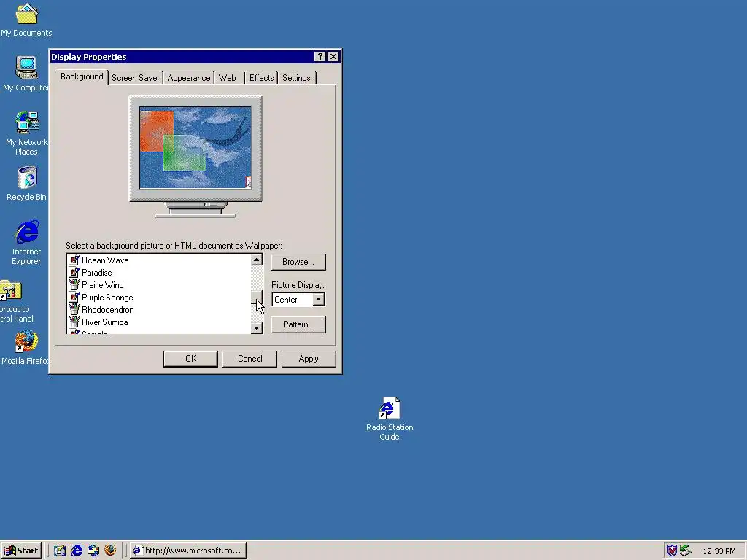Switch to the Background tab
The height and width of the screenshot is (560, 747).
point(82,77)
